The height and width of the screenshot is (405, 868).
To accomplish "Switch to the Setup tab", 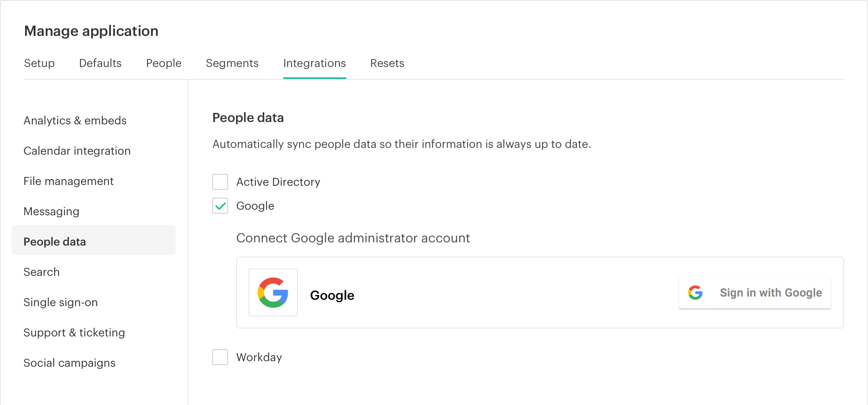I will (x=39, y=63).
